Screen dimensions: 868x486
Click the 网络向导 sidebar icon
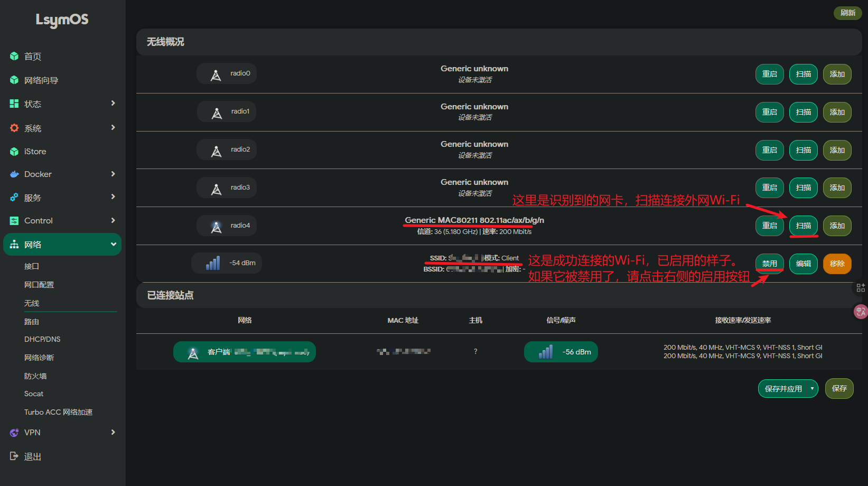[14, 80]
